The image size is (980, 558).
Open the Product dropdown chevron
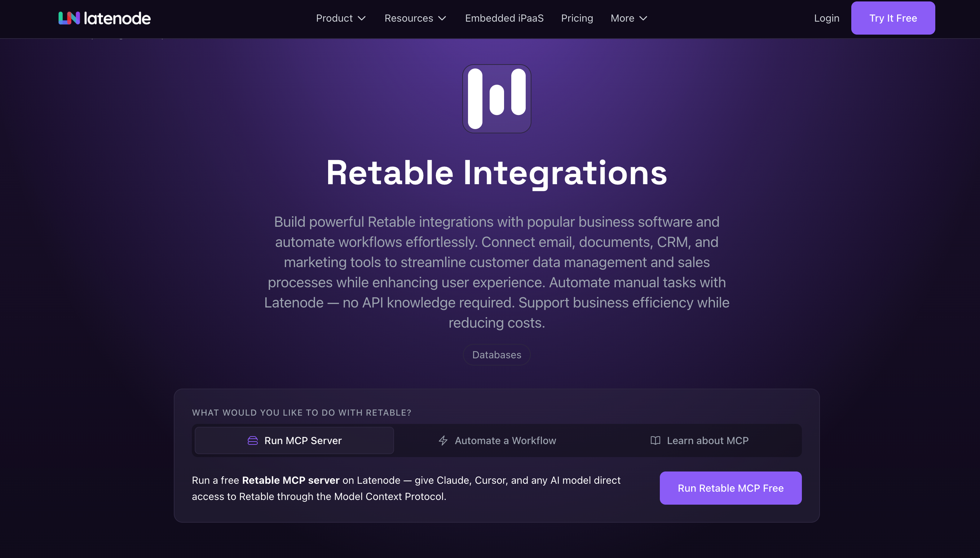[x=362, y=18]
